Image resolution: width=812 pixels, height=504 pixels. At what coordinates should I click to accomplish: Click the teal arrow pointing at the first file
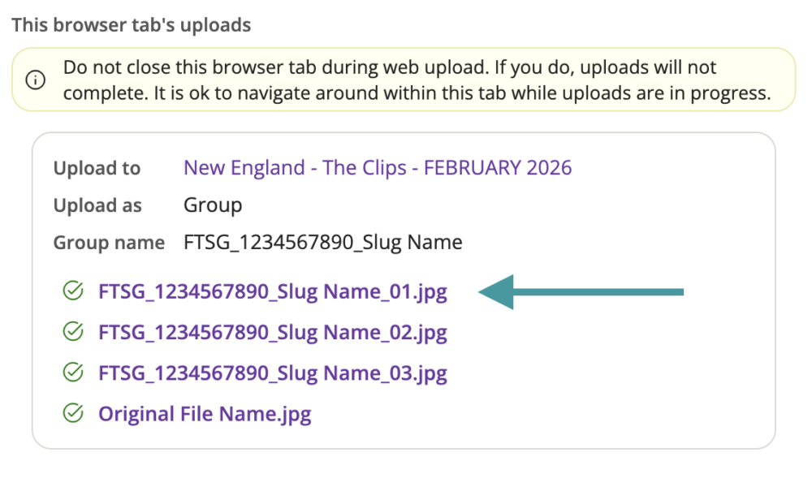[x=581, y=291]
